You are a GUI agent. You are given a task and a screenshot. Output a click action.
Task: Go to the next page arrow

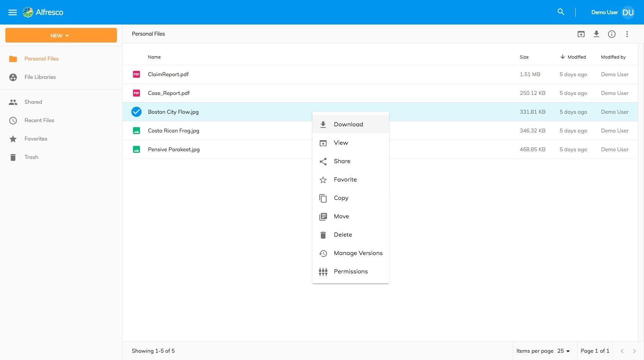(x=634, y=351)
